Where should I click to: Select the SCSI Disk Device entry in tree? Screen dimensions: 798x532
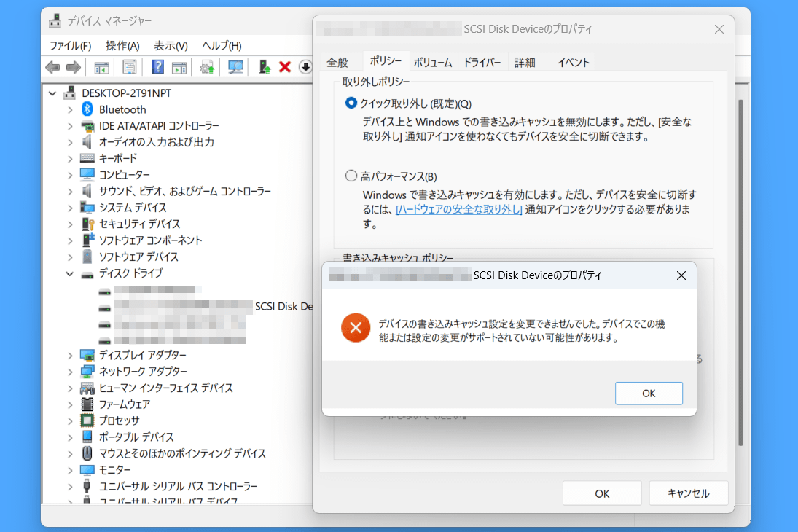tap(214, 307)
